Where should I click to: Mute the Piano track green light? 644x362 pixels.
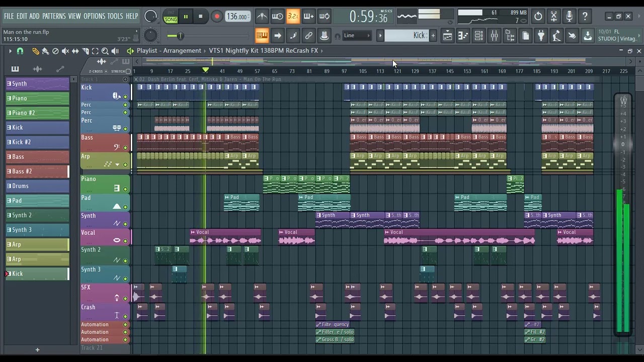pos(125,189)
